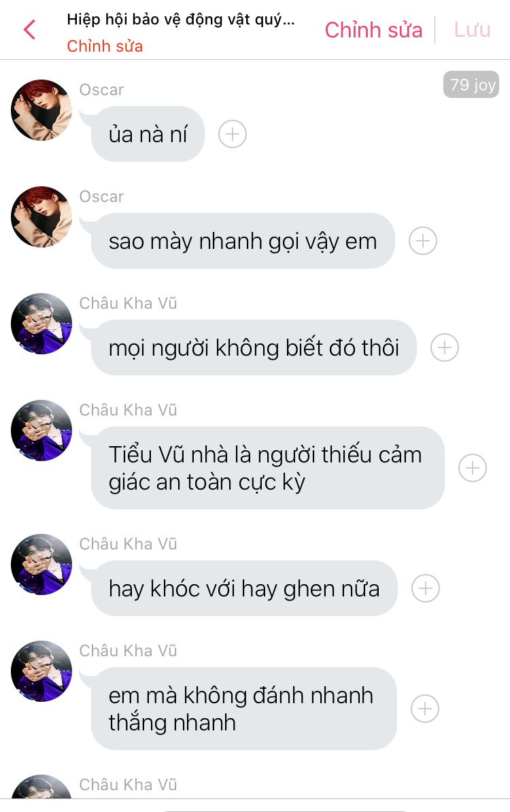Screen dimensions: 510x812
Task: Tap the "79 joy" badge
Action: coord(471,84)
